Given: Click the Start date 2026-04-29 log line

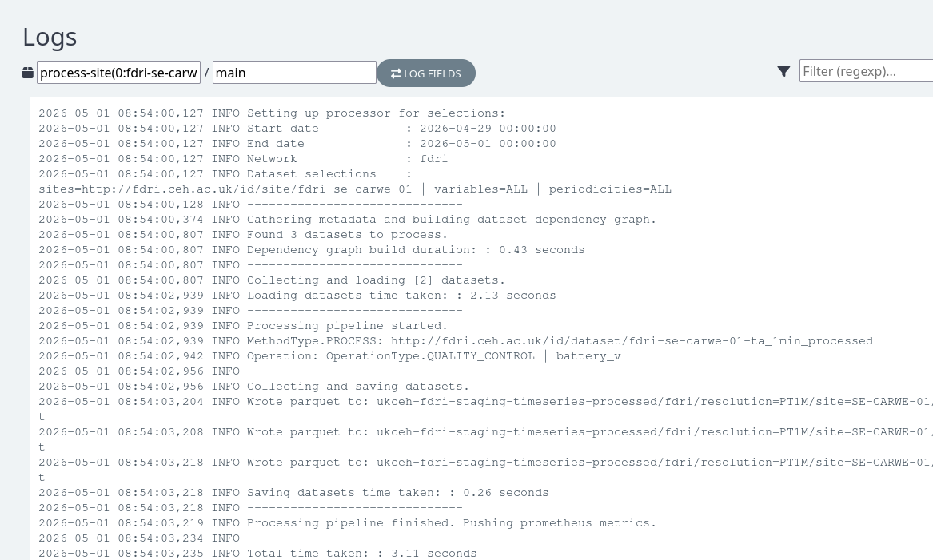Looking at the screenshot, I should [x=297, y=129].
